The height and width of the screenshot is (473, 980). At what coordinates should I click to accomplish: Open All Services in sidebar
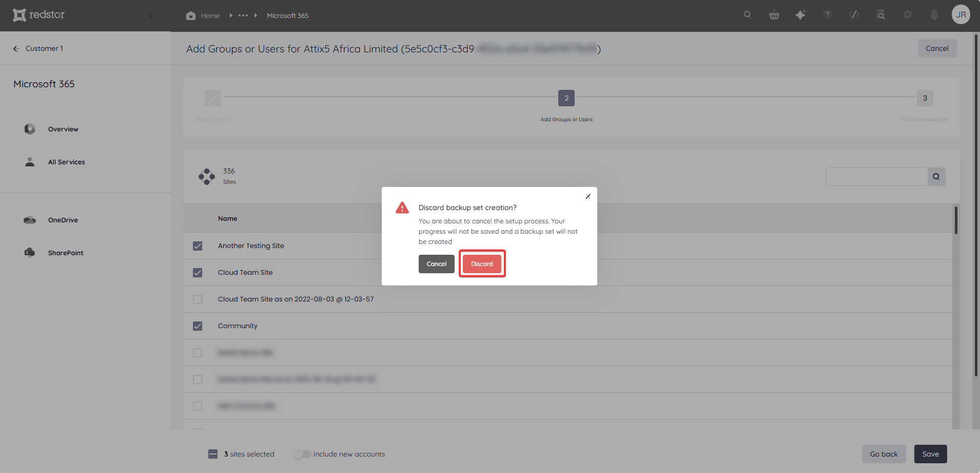tap(67, 162)
